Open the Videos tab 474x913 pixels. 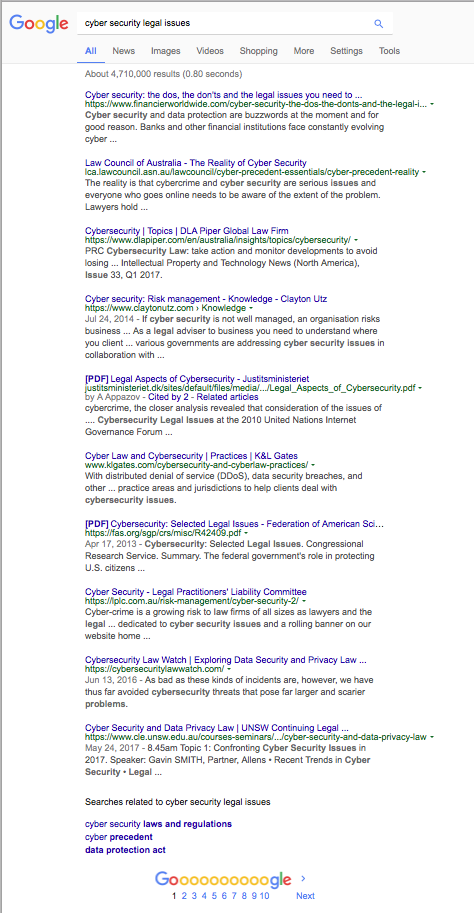pyautogui.click(x=210, y=51)
